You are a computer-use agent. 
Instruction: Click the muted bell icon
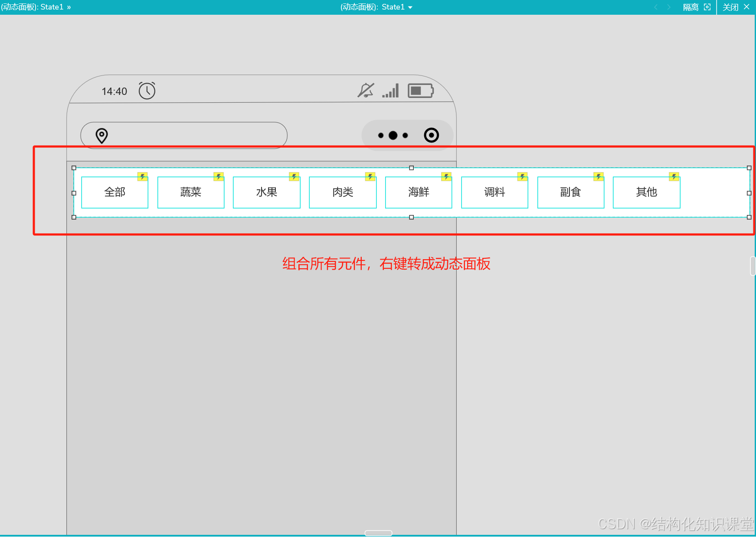click(366, 90)
